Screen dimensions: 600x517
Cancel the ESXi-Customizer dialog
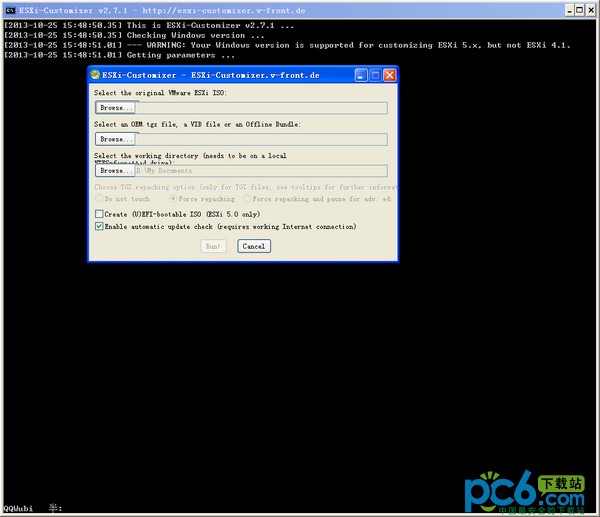pyautogui.click(x=254, y=246)
